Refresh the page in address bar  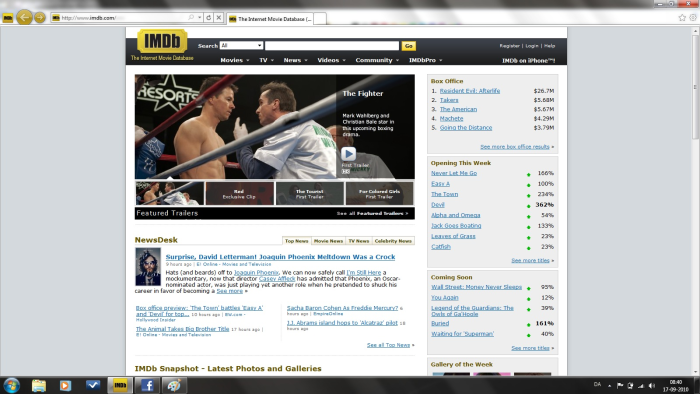tap(208, 17)
